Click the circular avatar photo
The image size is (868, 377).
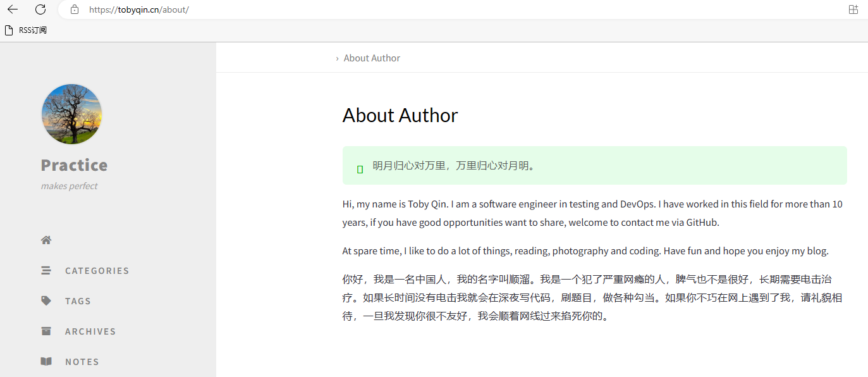tap(71, 114)
